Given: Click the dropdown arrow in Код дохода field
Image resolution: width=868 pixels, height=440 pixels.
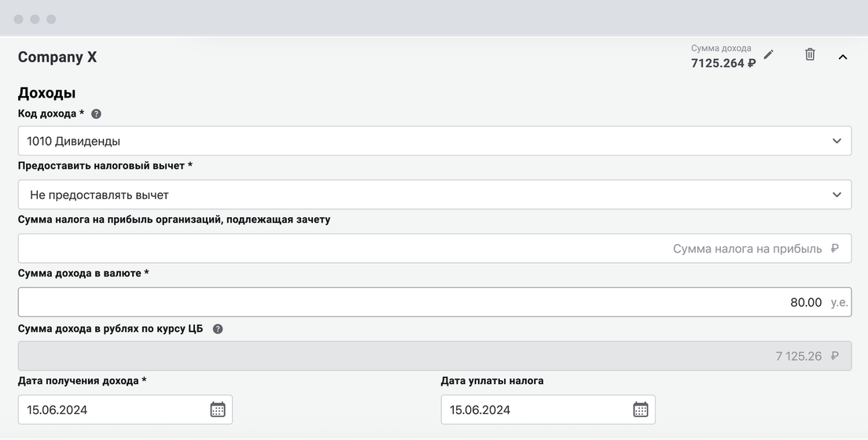Looking at the screenshot, I should click(837, 141).
